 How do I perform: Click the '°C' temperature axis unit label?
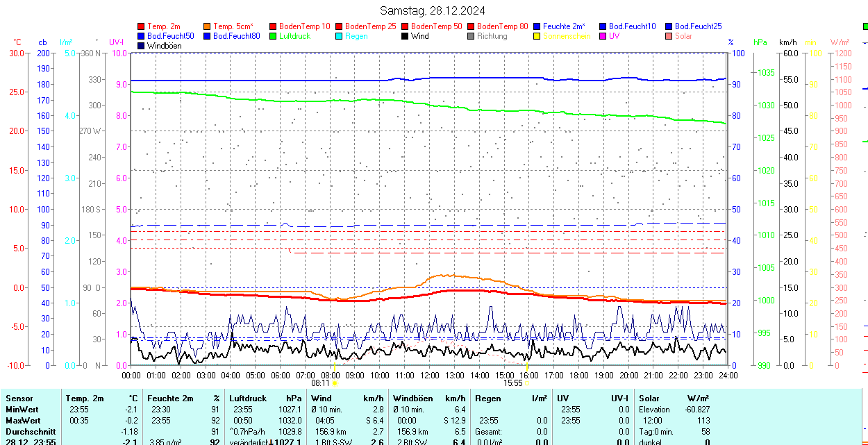17,42
